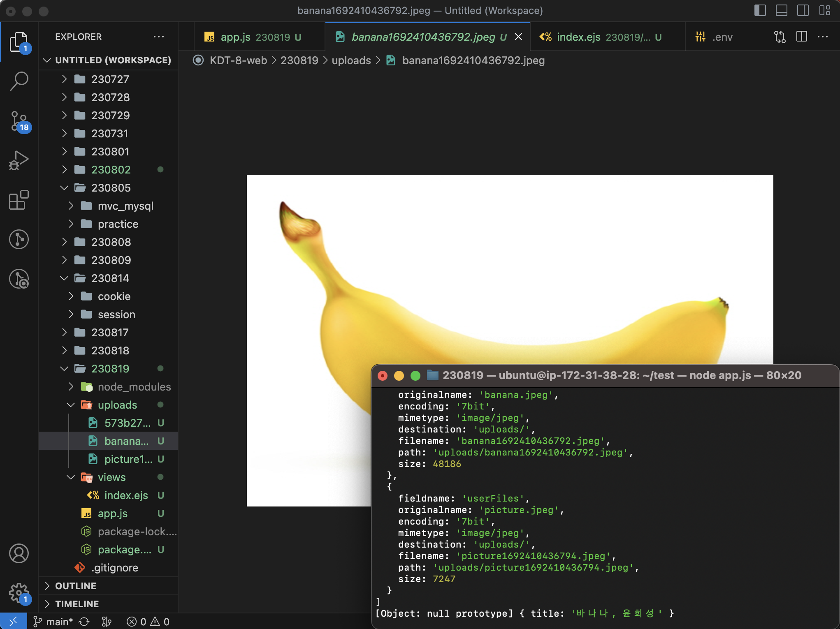Expand the session folder
The width and height of the screenshot is (840, 629).
pyautogui.click(x=108, y=314)
